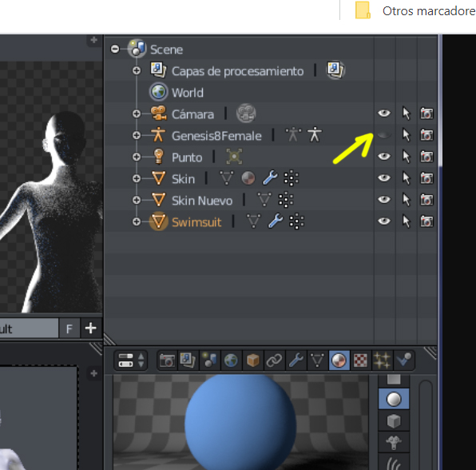This screenshot has height=470, width=476.
Task: Click the Swimsuit modifier wrench icon
Action: pos(276,221)
